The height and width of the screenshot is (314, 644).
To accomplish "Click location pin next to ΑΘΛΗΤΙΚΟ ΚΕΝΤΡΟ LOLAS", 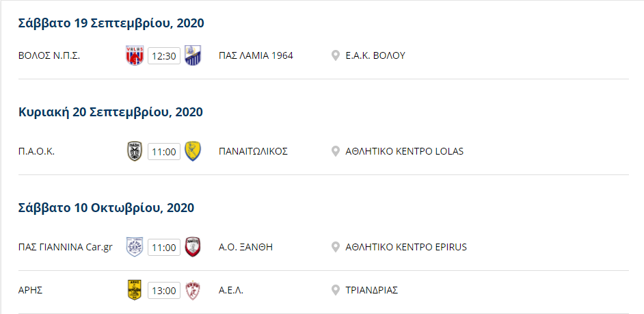I will (x=336, y=152).
